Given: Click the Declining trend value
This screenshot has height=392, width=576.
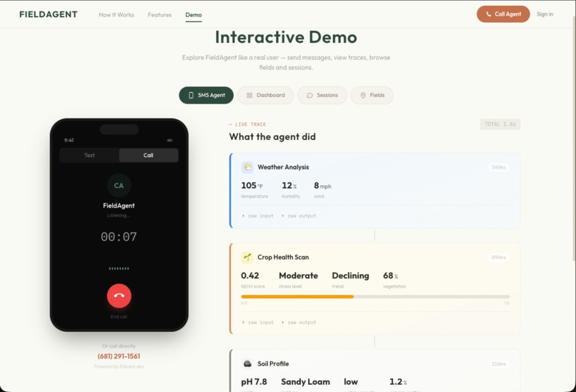Looking at the screenshot, I should click(x=350, y=276).
